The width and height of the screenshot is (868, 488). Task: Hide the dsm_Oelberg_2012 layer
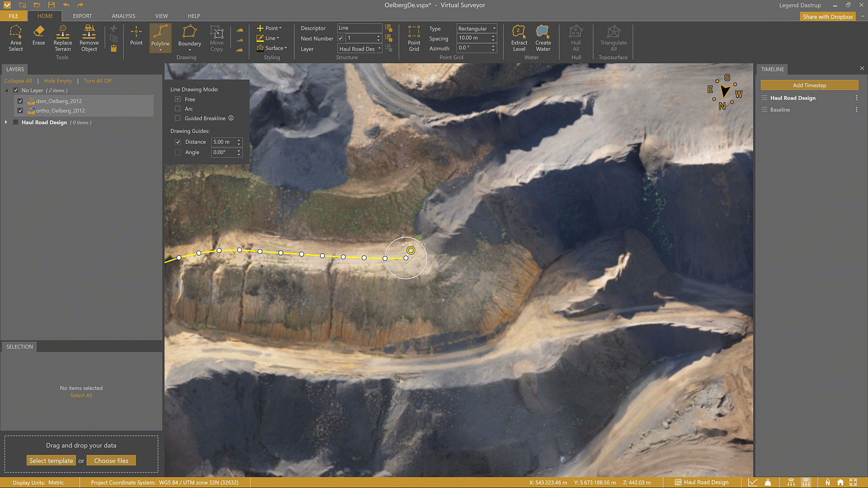coord(20,101)
